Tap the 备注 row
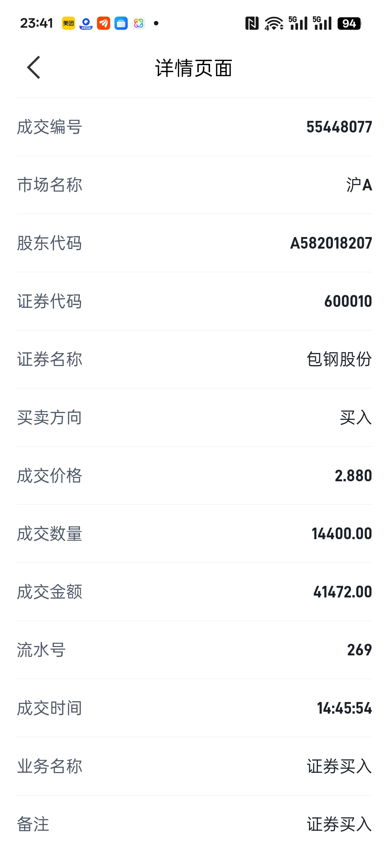Screen dimensions: 388x868 [x=194, y=824]
